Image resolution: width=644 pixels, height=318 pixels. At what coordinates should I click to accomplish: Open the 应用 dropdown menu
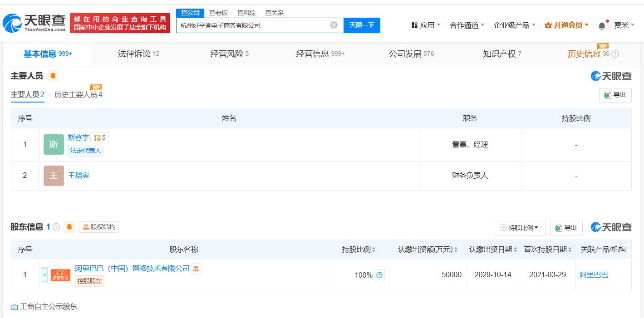coord(426,25)
